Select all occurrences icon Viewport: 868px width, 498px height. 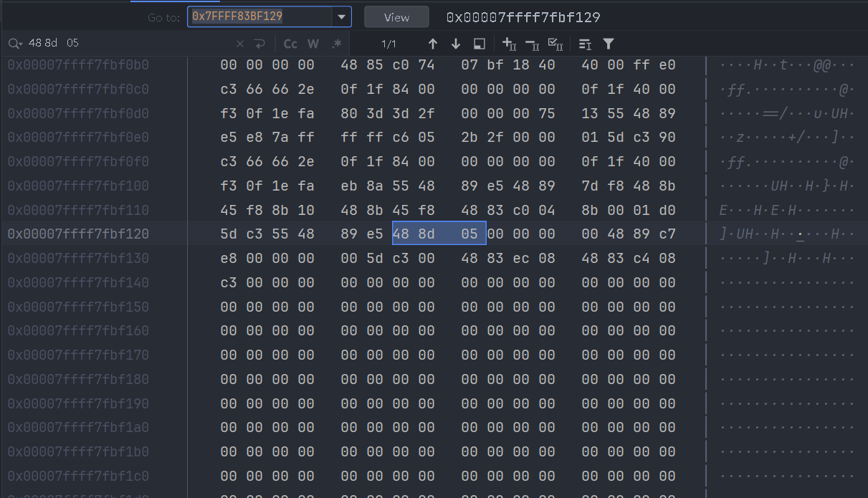coord(555,44)
